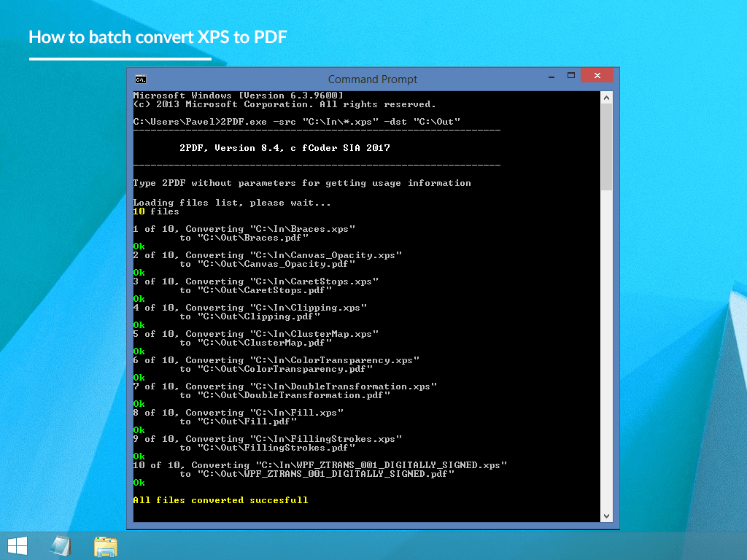This screenshot has width=747, height=560.
Task: Click the Canvas_Opacity.xps converting line
Action: point(268,255)
